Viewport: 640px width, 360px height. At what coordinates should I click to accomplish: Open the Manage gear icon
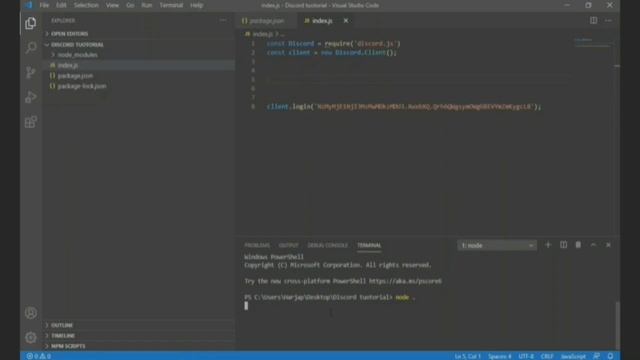pos(31,338)
